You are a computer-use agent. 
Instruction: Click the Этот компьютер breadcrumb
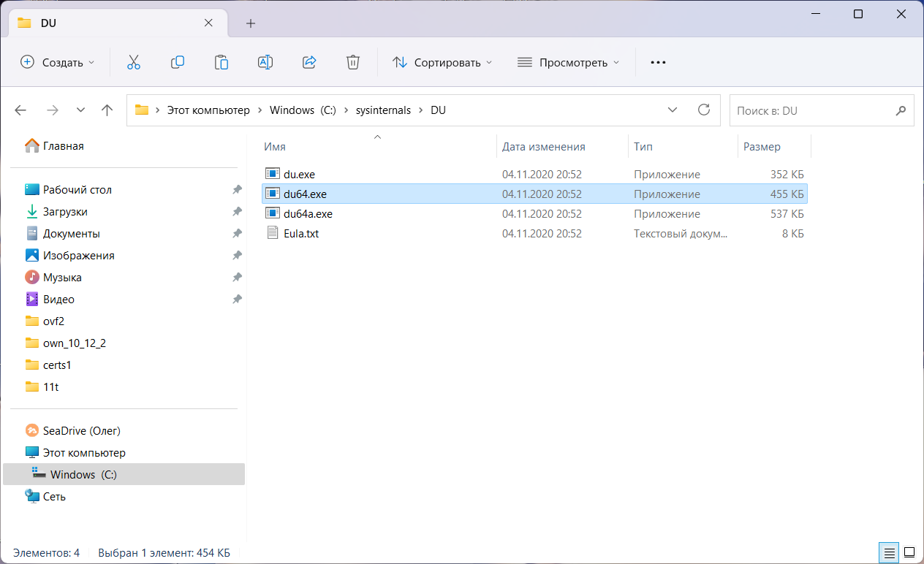(208, 110)
